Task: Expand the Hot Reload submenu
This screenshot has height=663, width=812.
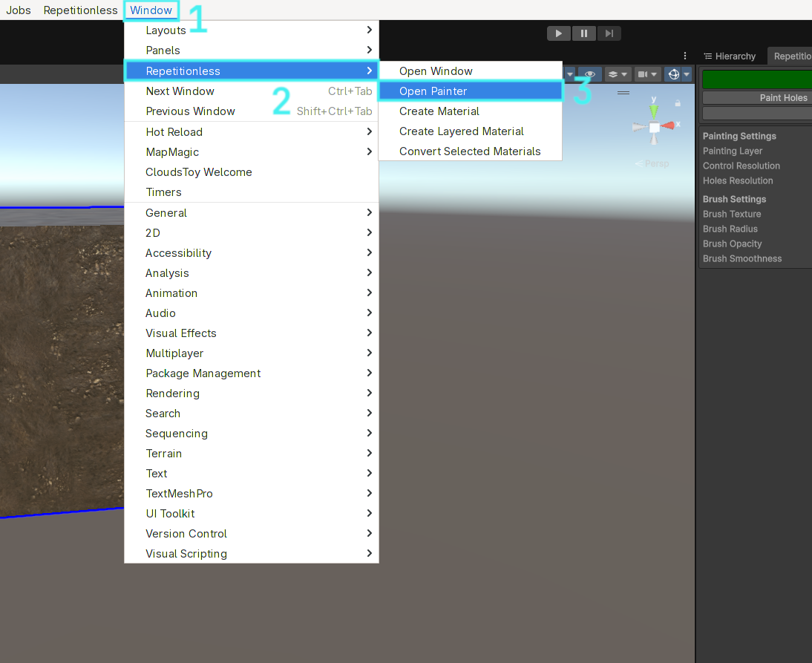Action: click(x=252, y=132)
